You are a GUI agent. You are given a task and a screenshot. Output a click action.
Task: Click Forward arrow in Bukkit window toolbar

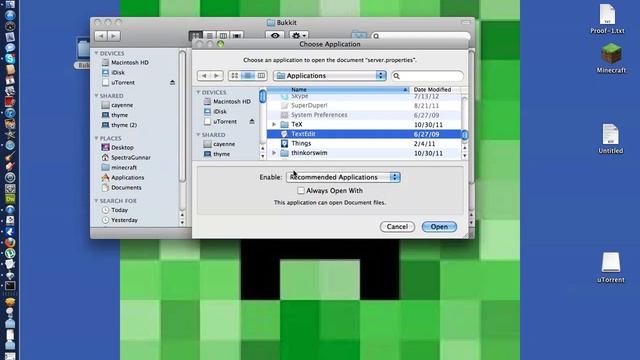coord(114,36)
